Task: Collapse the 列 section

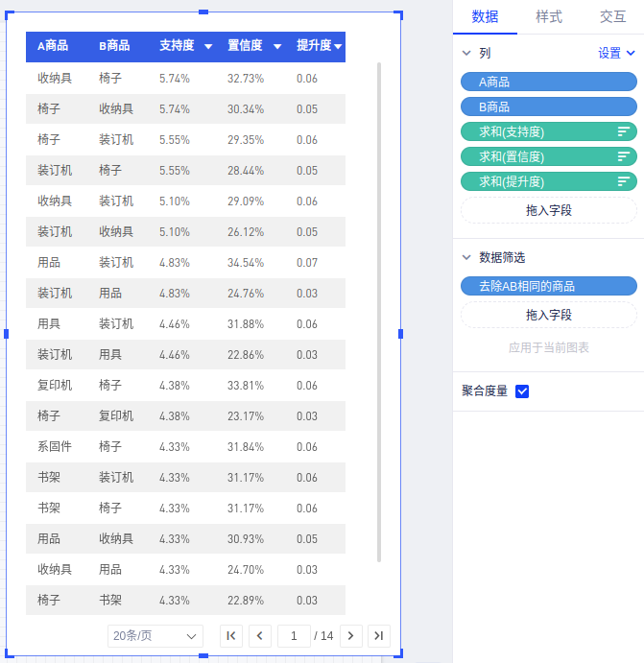Action: point(467,54)
